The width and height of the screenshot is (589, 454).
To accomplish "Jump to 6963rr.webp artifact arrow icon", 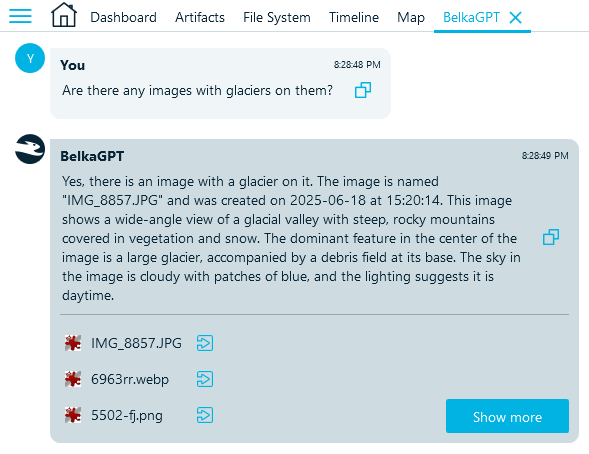I will [205, 379].
